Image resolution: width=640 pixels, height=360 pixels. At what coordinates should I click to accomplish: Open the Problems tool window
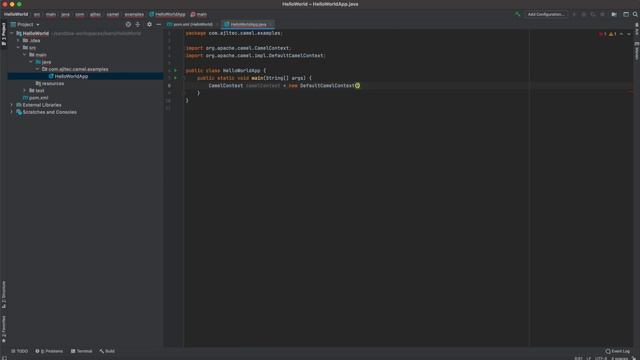click(49, 351)
